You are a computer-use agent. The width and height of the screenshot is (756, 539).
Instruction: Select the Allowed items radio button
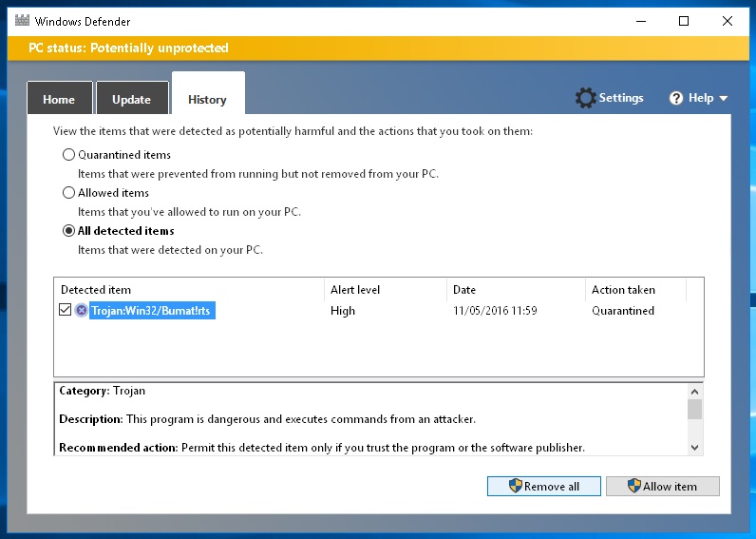[69, 193]
